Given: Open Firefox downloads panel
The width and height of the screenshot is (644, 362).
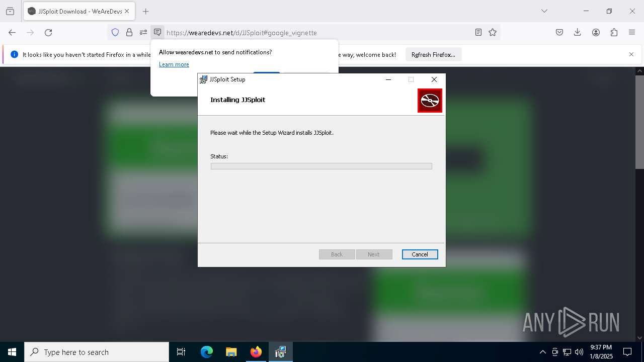Looking at the screenshot, I should point(578,32).
